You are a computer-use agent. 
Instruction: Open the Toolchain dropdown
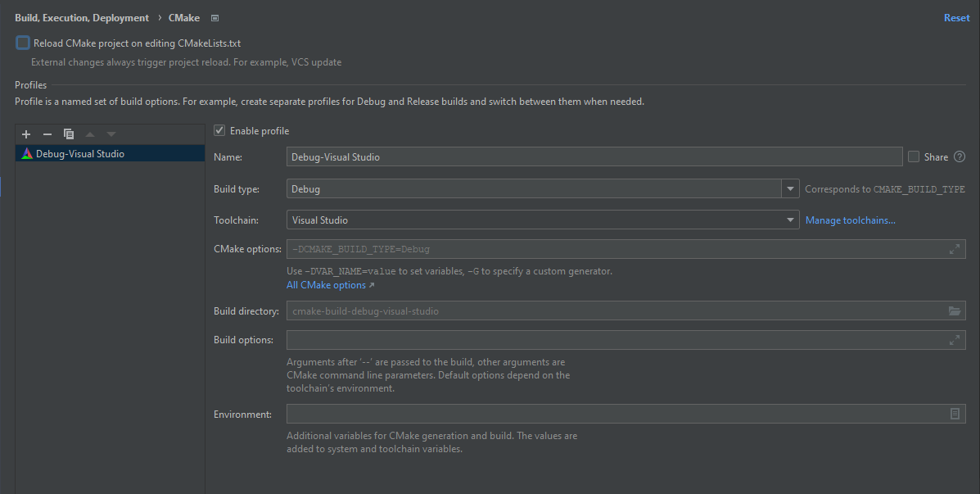click(x=790, y=220)
